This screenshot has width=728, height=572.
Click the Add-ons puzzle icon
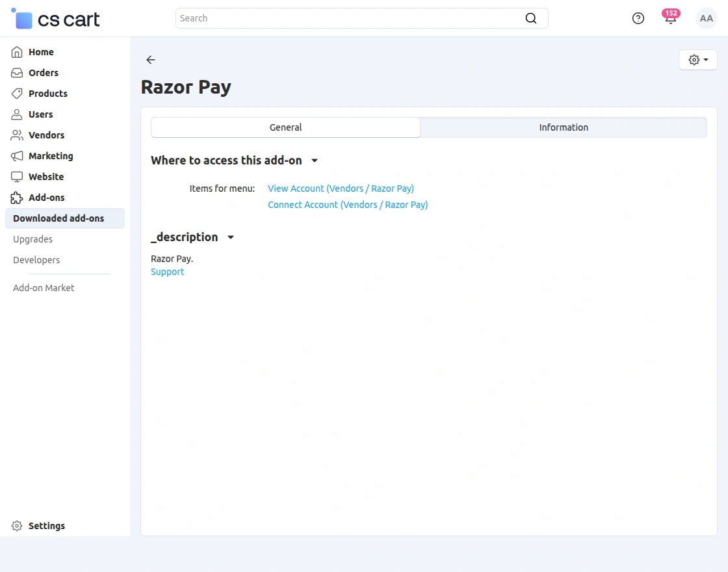17,198
